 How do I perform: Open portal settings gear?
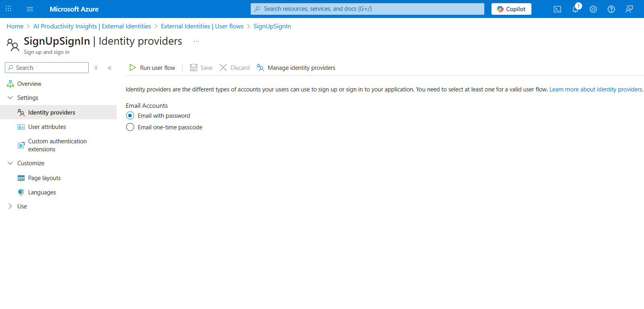point(593,9)
